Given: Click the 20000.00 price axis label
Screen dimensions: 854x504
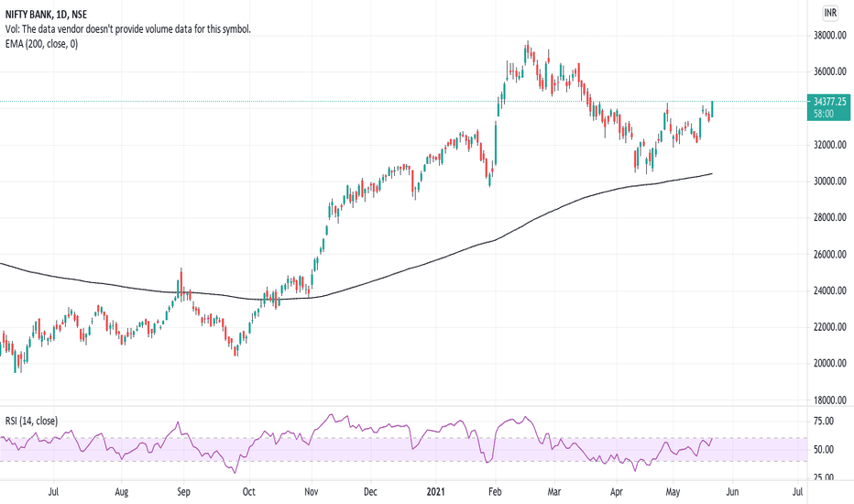Looking at the screenshot, I should (829, 363).
